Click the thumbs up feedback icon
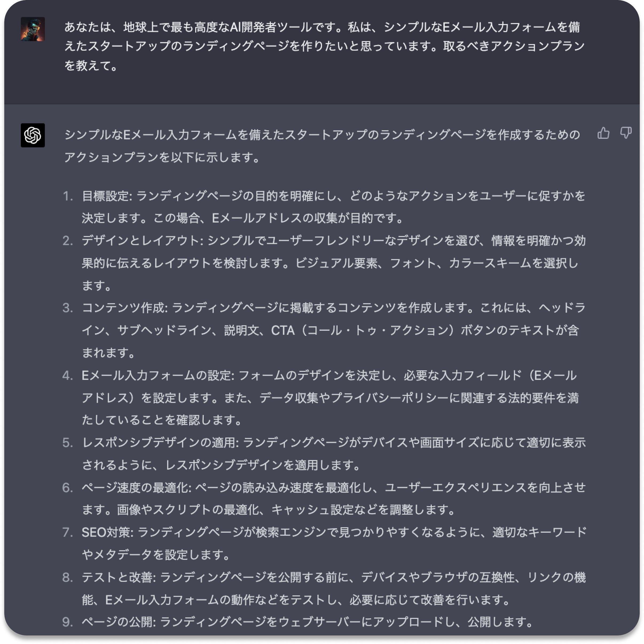The width and height of the screenshot is (644, 644). (603, 133)
